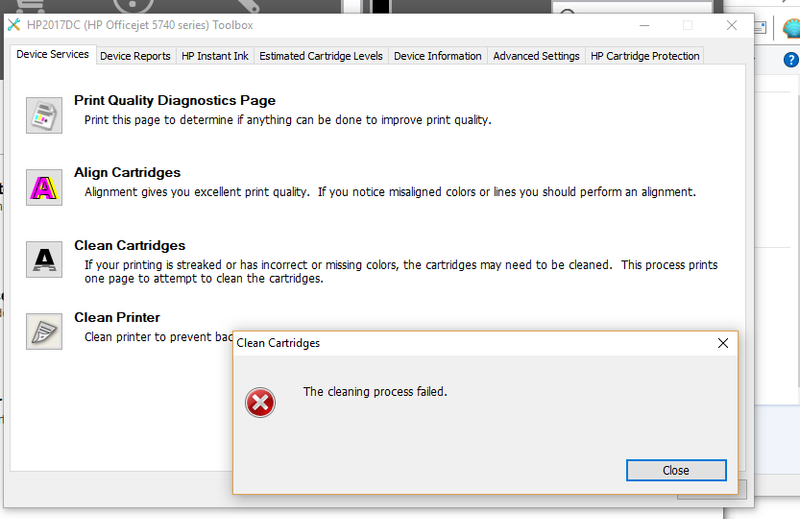
Task: Click the Toolbox wrench title bar icon
Action: (x=14, y=24)
